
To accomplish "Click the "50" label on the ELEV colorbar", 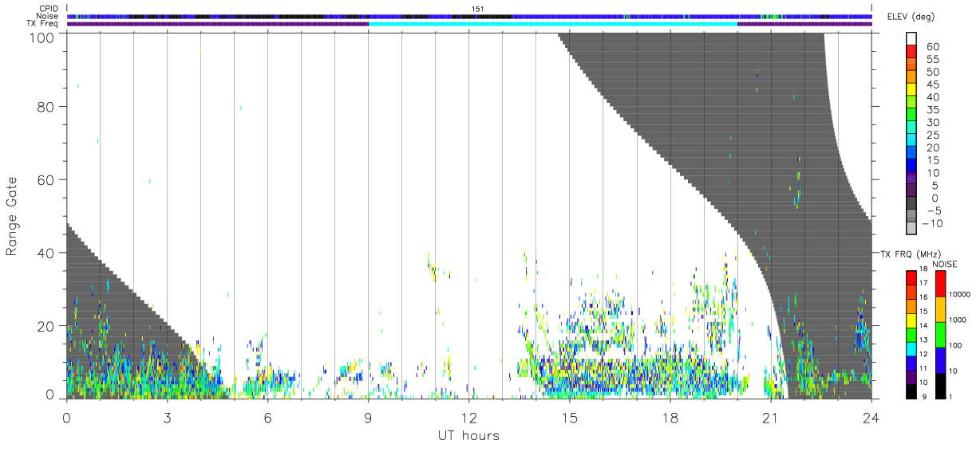I will pos(931,72).
